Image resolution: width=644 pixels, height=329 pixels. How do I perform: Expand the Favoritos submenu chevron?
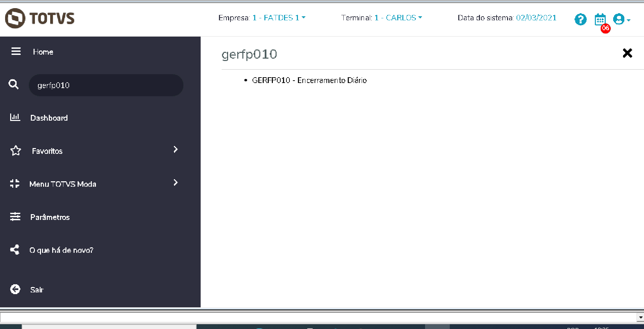(176, 149)
